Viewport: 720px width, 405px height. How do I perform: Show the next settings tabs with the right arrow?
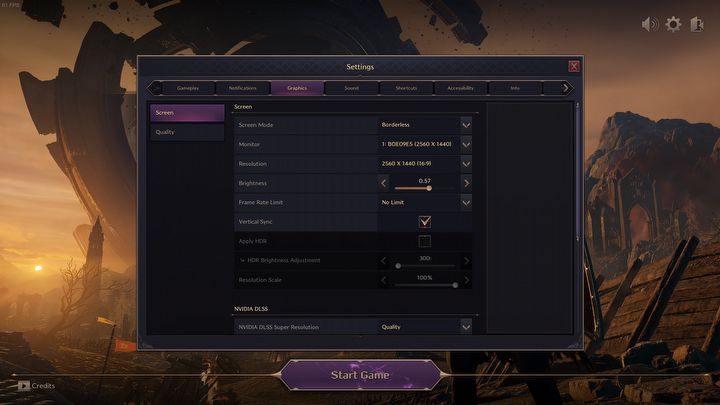(565, 88)
